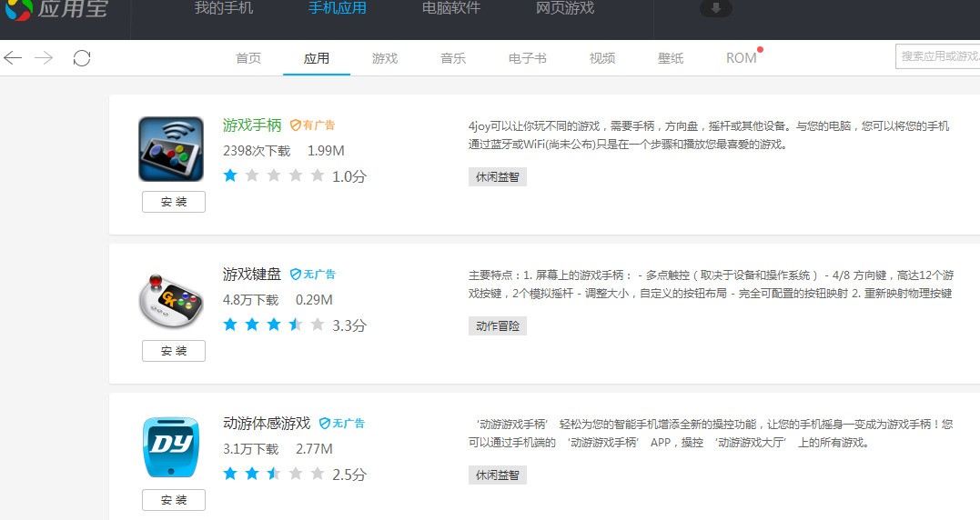
Task: Open the 壁纸 tab
Action: (671, 58)
